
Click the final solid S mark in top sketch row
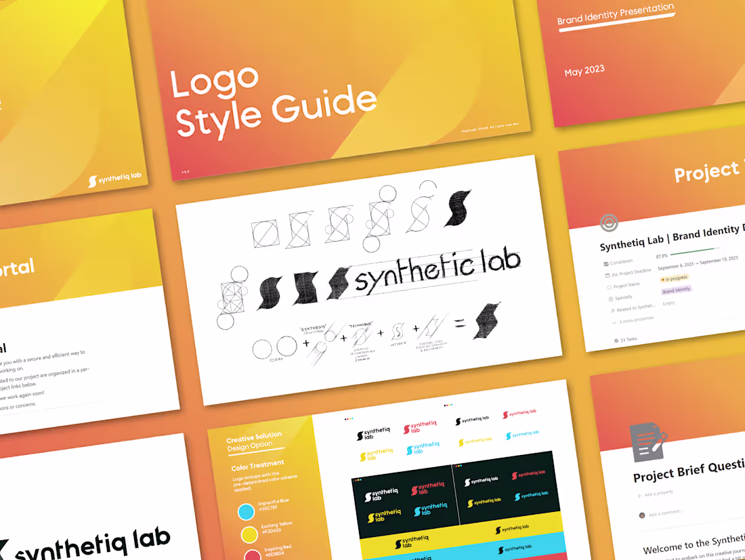click(x=457, y=208)
